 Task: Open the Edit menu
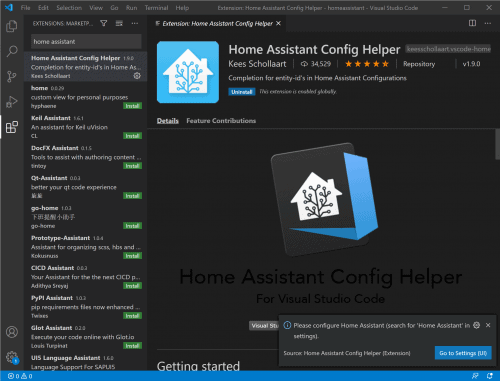(43, 8)
